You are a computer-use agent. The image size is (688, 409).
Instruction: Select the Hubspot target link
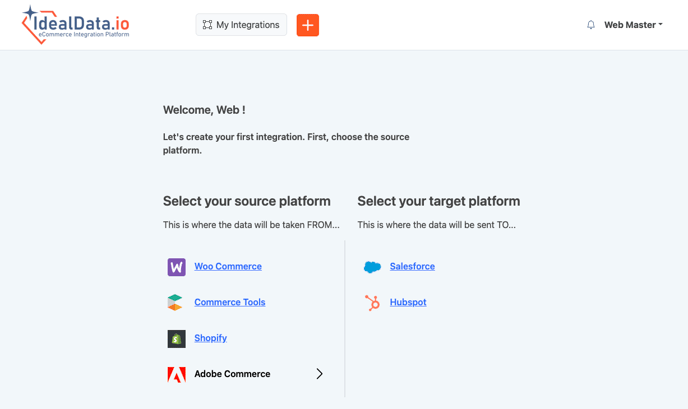[408, 302]
